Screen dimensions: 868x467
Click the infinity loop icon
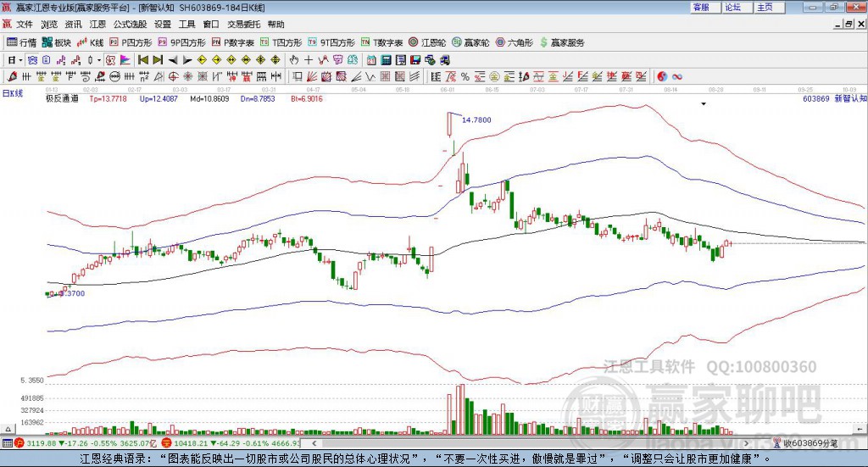tap(677, 76)
